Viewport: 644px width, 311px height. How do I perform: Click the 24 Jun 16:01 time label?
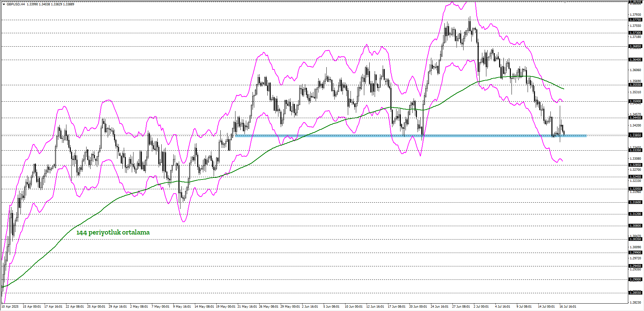(x=439, y=307)
